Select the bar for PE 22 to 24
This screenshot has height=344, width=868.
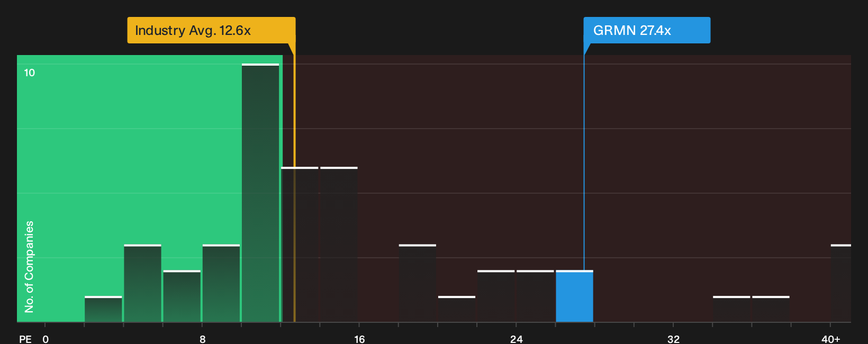pos(496,296)
